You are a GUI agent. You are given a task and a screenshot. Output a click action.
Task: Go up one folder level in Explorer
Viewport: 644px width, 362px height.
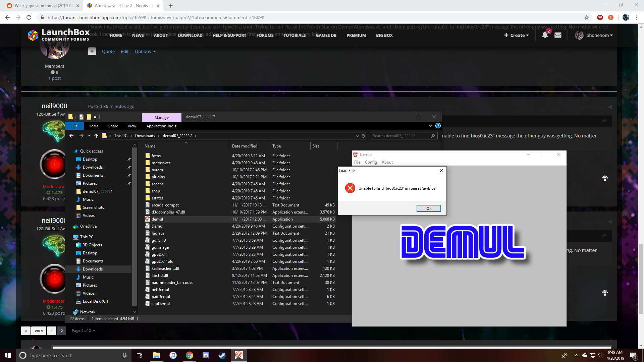pyautogui.click(x=96, y=136)
